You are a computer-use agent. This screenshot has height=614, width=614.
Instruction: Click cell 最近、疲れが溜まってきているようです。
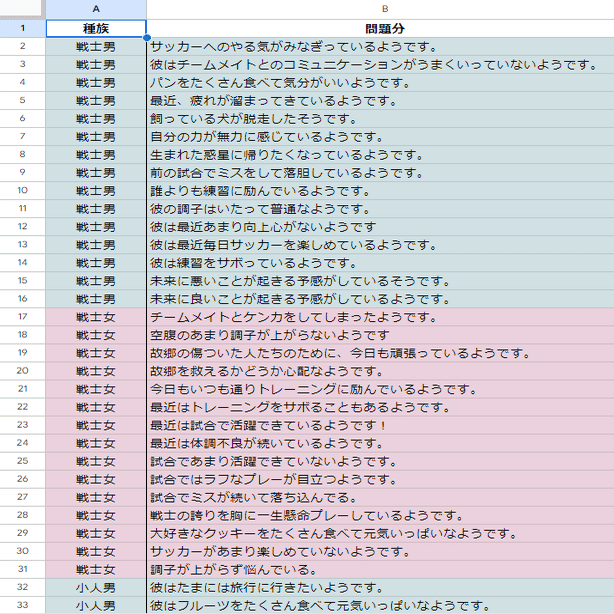tap(380, 101)
